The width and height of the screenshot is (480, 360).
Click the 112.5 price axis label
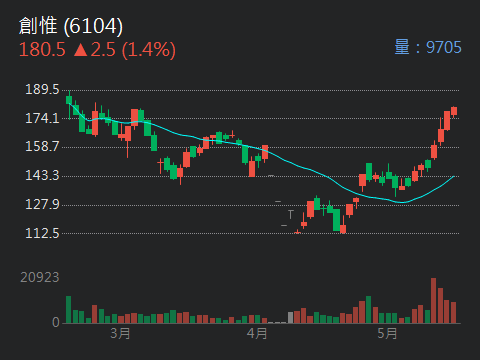42,233
